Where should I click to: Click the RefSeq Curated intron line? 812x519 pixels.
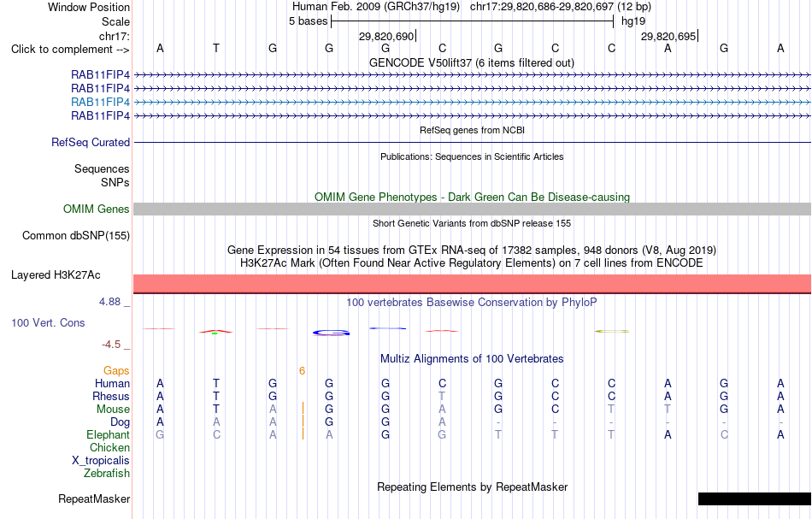click(x=472, y=142)
